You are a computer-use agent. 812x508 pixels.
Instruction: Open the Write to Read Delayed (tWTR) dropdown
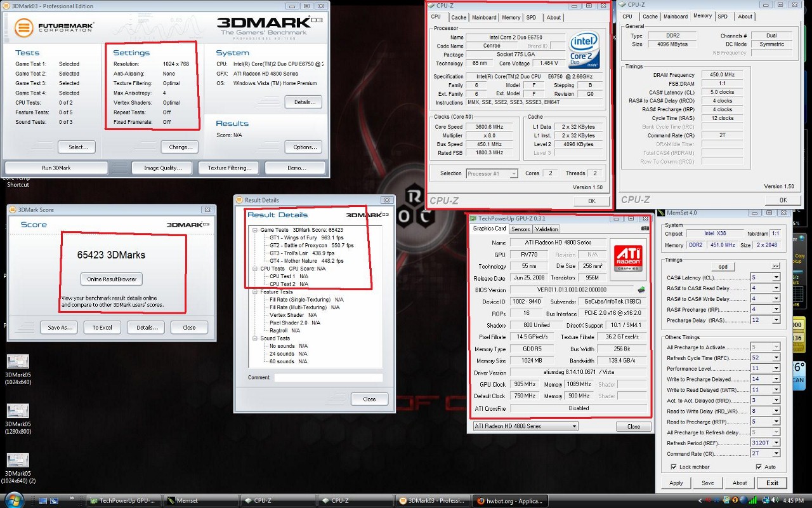tap(775, 389)
